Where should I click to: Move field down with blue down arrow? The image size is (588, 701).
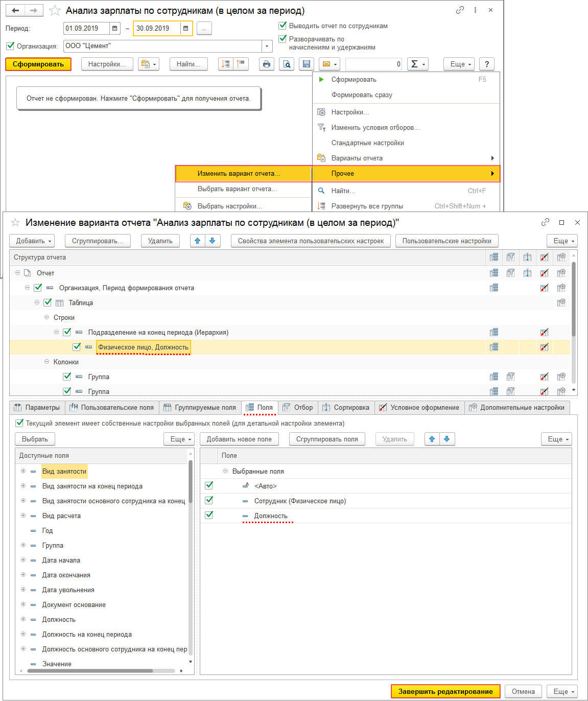click(447, 439)
